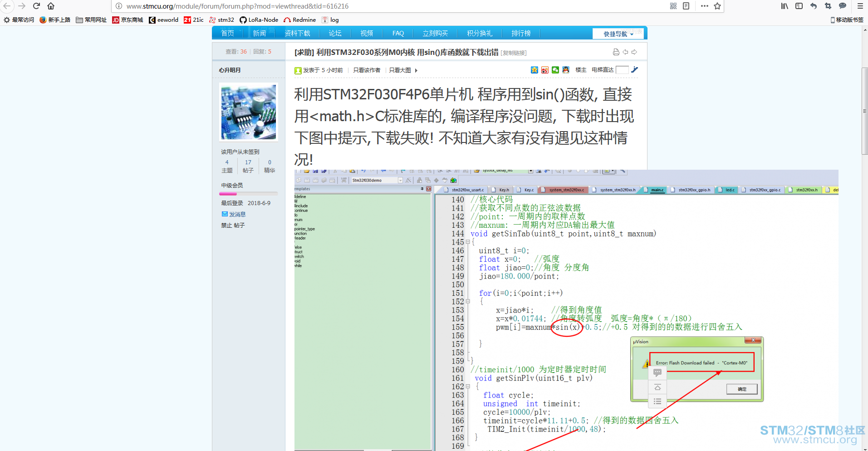Click the floating back-to-top button
868x451 pixels.
pyautogui.click(x=657, y=387)
